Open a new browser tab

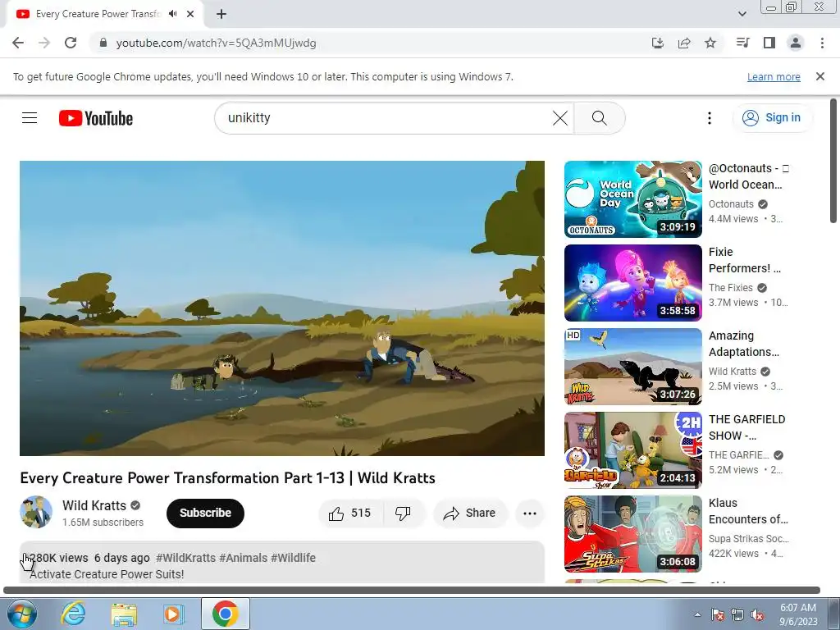pyautogui.click(x=221, y=15)
